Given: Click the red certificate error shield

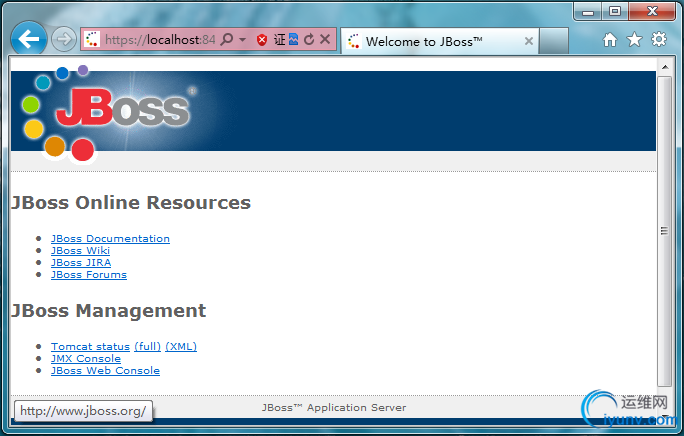Looking at the screenshot, I should [x=262, y=40].
